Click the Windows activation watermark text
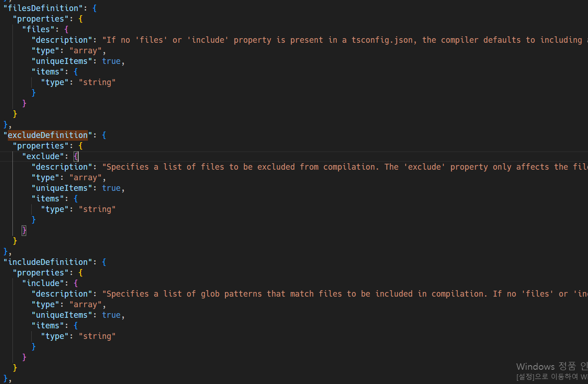This screenshot has height=384, width=588. pyautogui.click(x=552, y=371)
